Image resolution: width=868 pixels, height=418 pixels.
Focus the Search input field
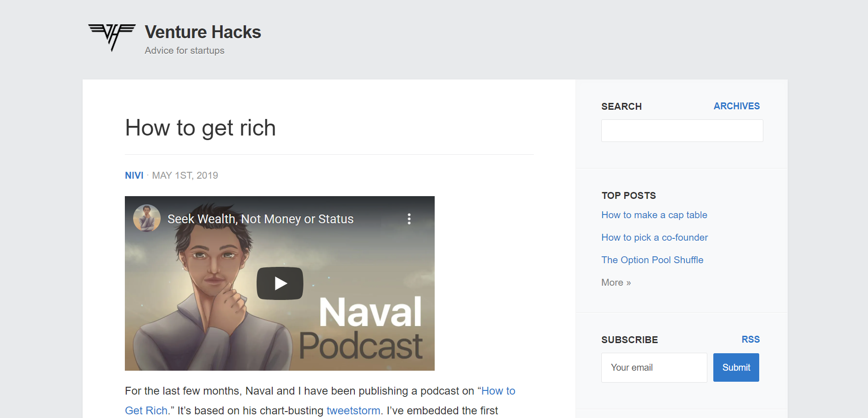pyautogui.click(x=682, y=131)
